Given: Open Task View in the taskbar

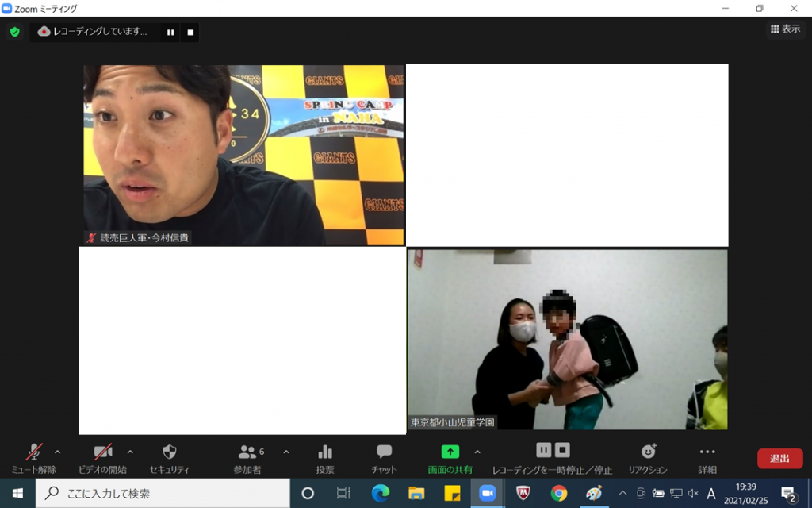Looking at the screenshot, I should 343,494.
